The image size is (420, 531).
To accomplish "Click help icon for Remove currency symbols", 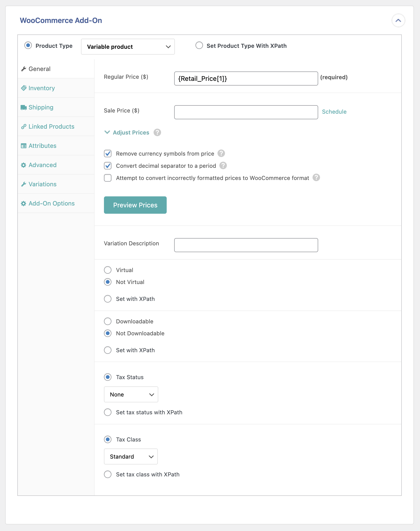I will click(x=221, y=153).
